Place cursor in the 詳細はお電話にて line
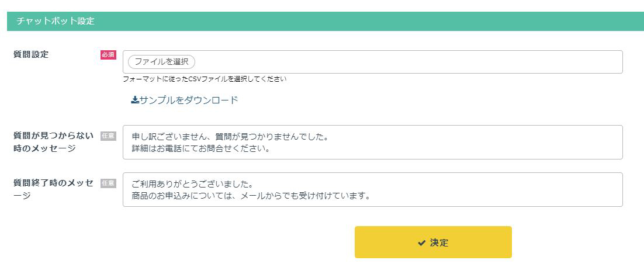Image resolution: width=644 pixels, height=274 pixels. click(x=201, y=148)
